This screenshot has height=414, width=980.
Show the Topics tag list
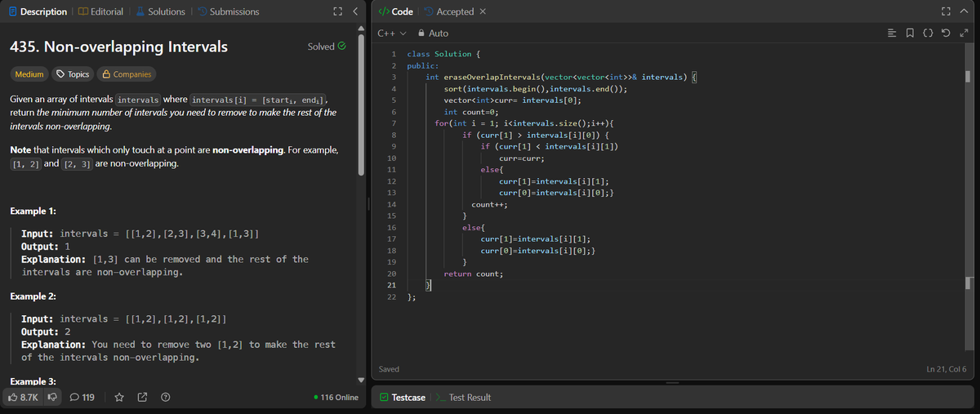pos(73,74)
